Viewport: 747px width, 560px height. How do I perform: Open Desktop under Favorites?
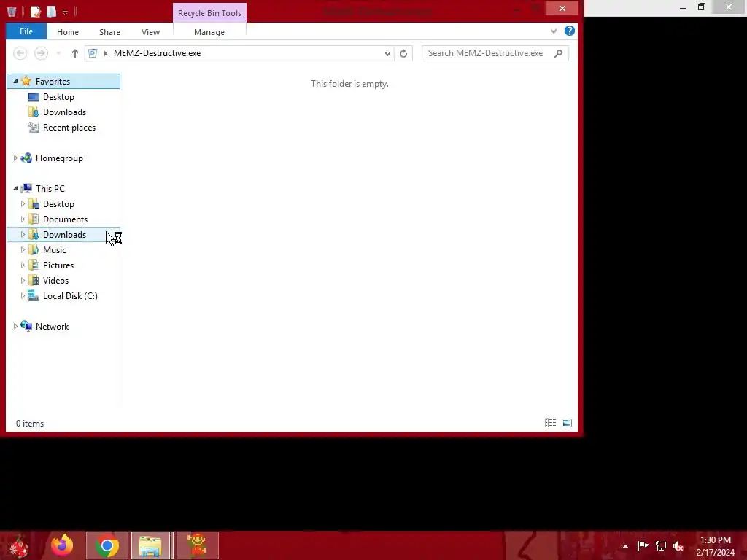[x=58, y=97]
